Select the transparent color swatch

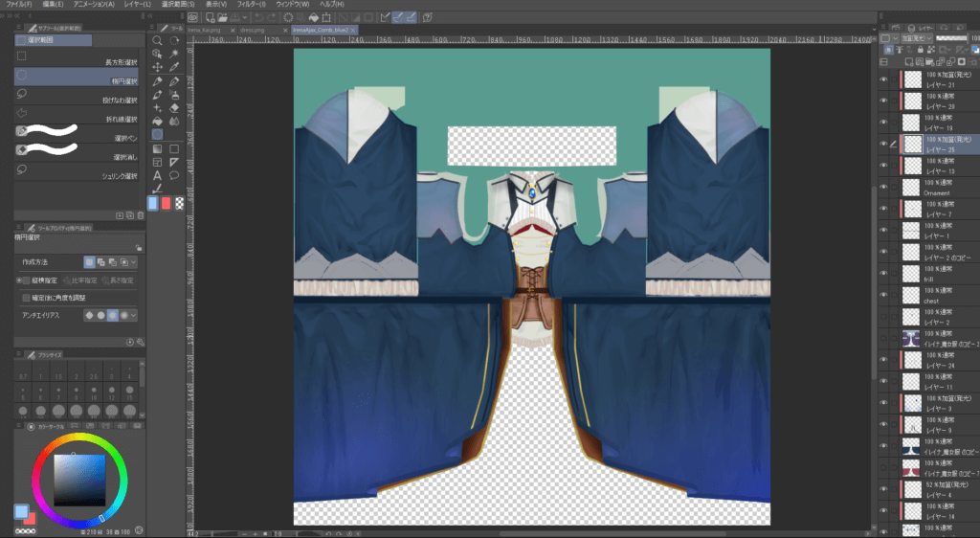click(x=179, y=203)
